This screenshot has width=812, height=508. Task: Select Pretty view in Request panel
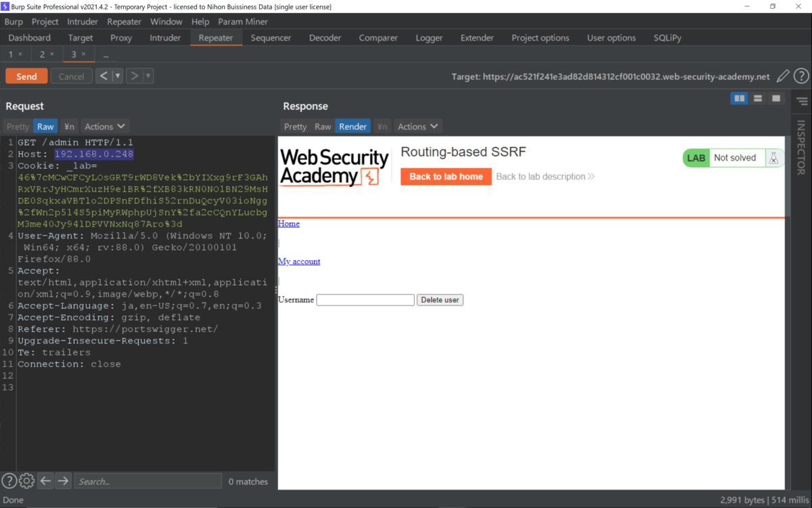coord(18,127)
